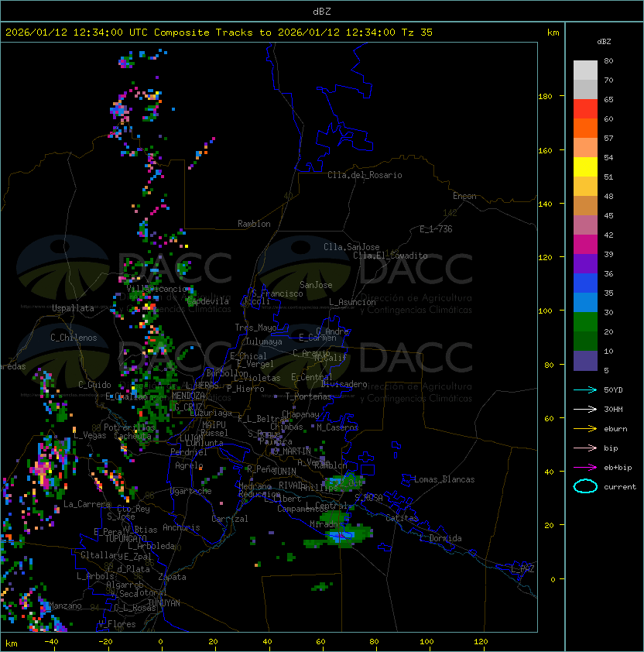This screenshot has width=644, height=652.
Task: Click the Clla.SanJose location label
Action: click(x=351, y=247)
